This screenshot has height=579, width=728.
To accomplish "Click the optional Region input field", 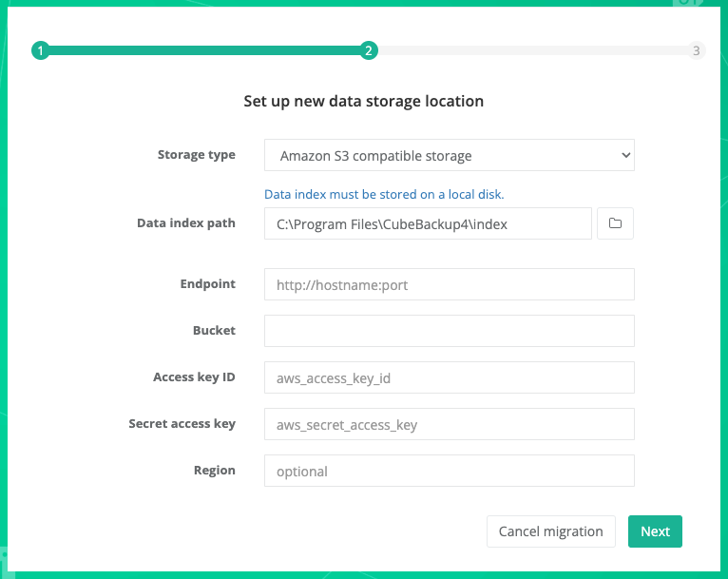I will tap(449, 471).
